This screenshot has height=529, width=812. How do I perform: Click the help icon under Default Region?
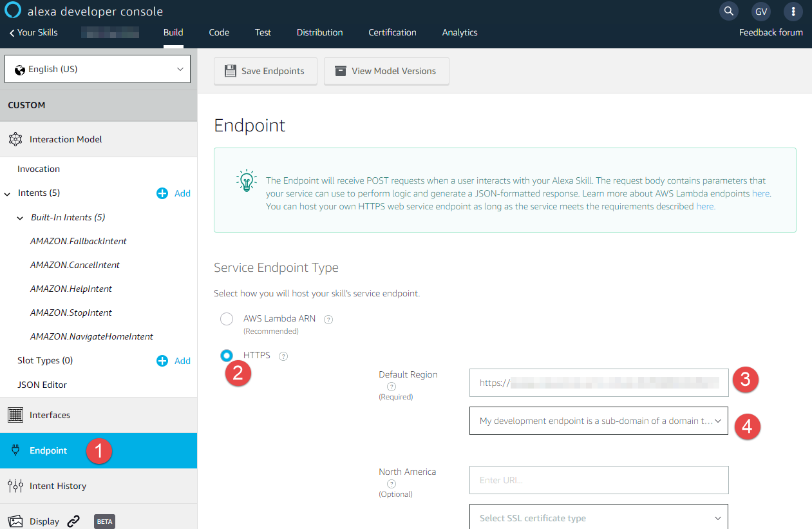coord(392,387)
